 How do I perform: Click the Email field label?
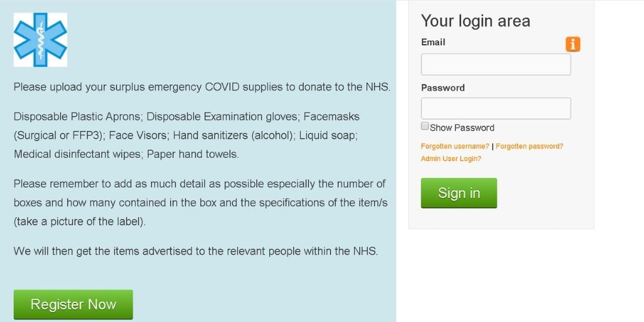click(x=433, y=42)
